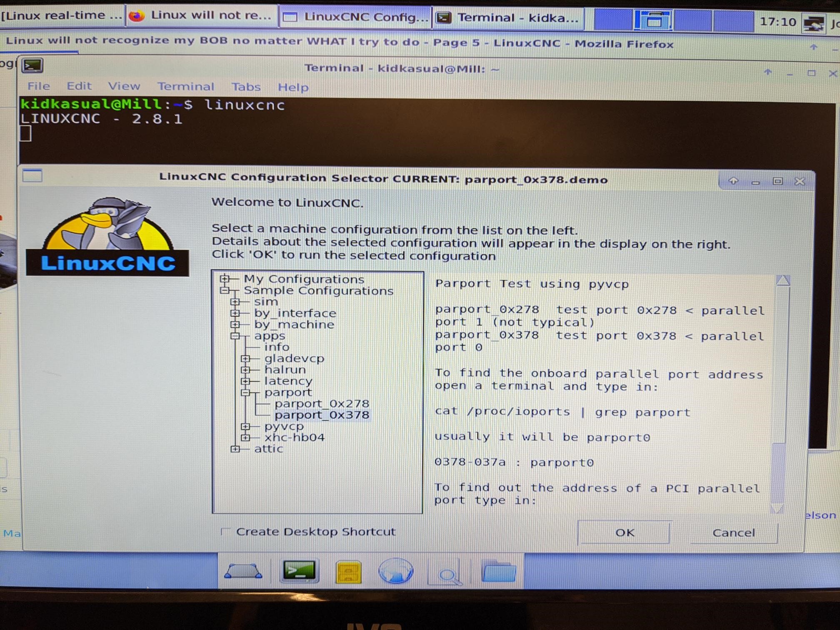Expand the halrun tree node
This screenshot has width=840, height=630.
[x=245, y=369]
